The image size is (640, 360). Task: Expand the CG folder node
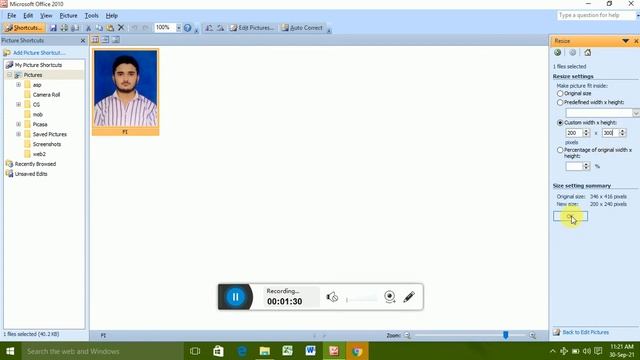[x=18, y=104]
